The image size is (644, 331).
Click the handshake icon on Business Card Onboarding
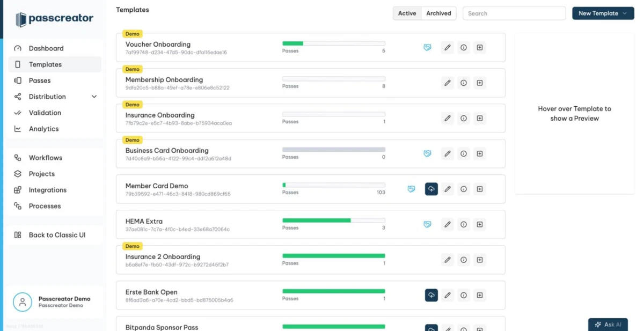pos(427,153)
